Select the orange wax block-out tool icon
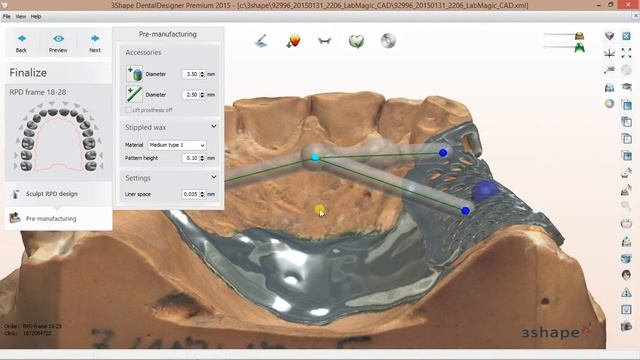Screen dimensions: 640x360 click(x=293, y=41)
